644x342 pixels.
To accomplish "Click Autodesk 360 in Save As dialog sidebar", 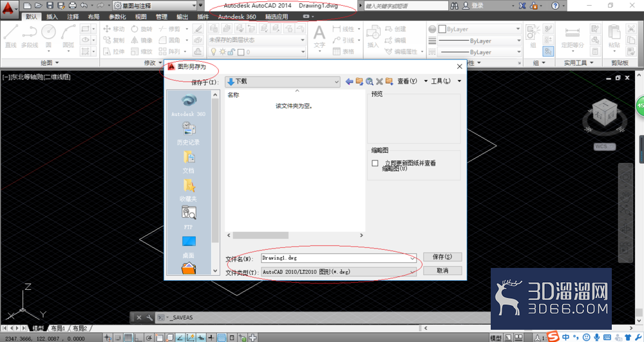I will 189,105.
